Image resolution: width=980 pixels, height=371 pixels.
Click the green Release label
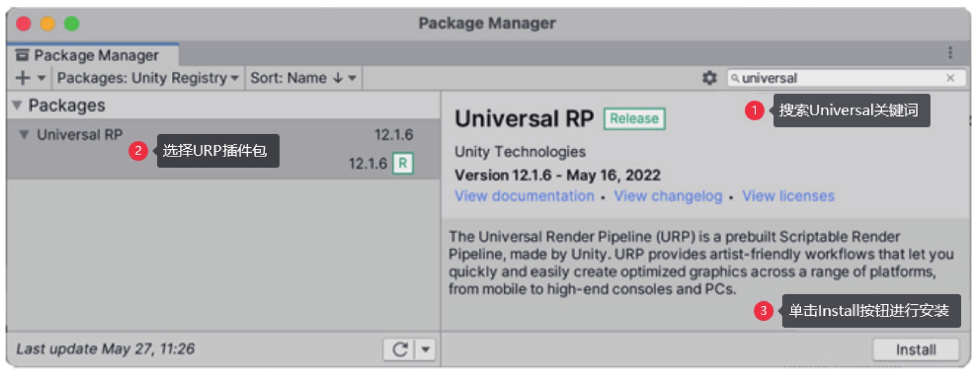pos(635,118)
